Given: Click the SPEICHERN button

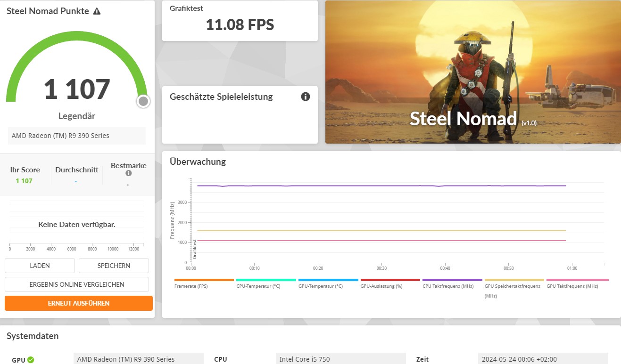Looking at the screenshot, I should coord(114,266).
